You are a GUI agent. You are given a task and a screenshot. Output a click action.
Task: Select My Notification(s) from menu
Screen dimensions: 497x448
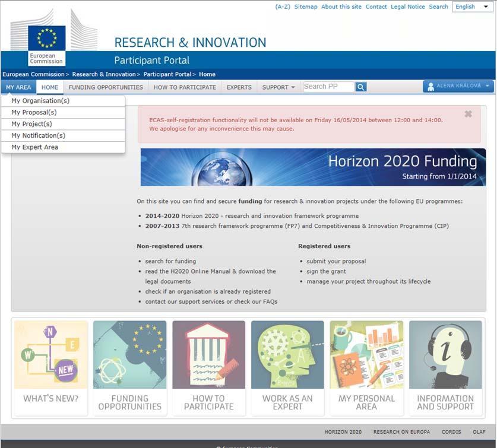click(x=63, y=136)
